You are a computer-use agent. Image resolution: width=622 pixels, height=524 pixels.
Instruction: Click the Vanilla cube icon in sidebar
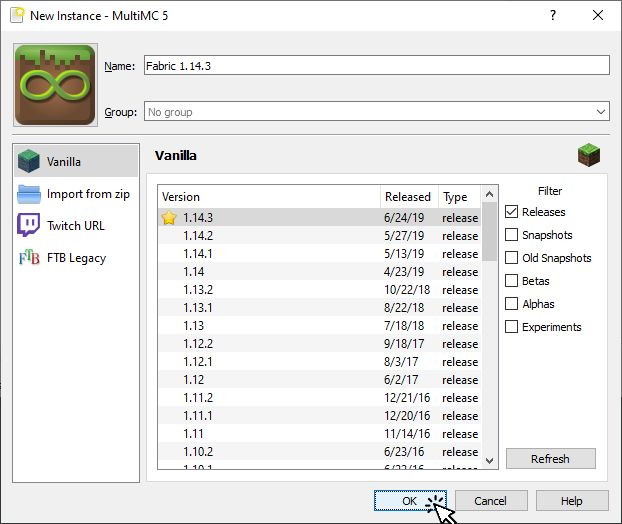point(29,161)
